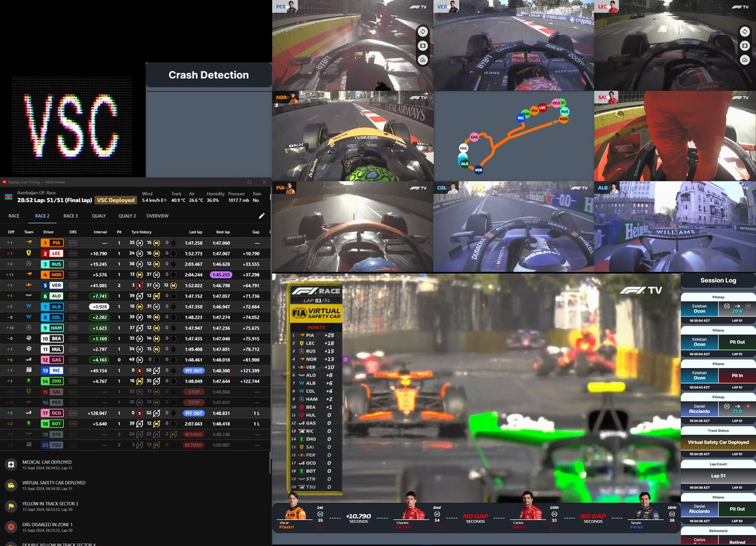Click the Azerbaijan flag icon

(x=9, y=196)
